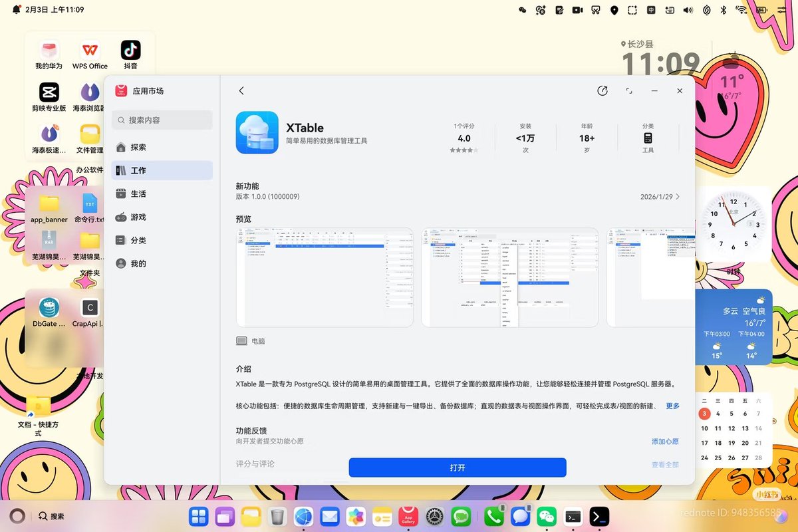Open the launcher grid icon in dock
Image resolution: width=798 pixels, height=532 pixels.
198,515
